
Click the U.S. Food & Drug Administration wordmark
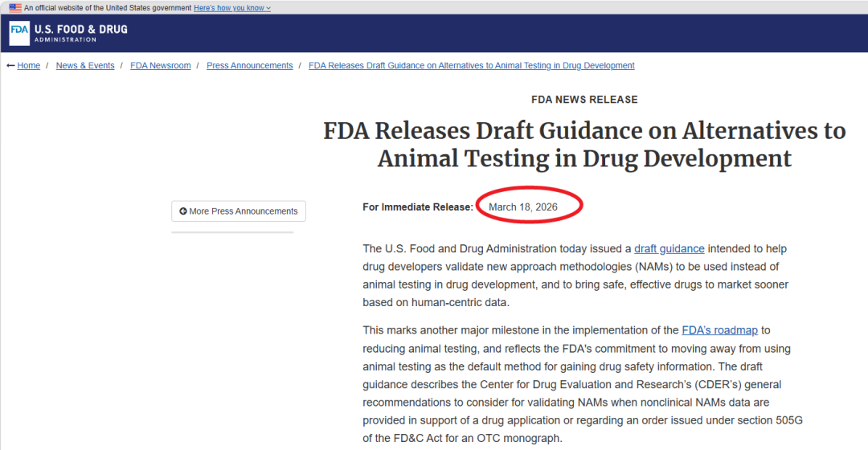point(80,34)
